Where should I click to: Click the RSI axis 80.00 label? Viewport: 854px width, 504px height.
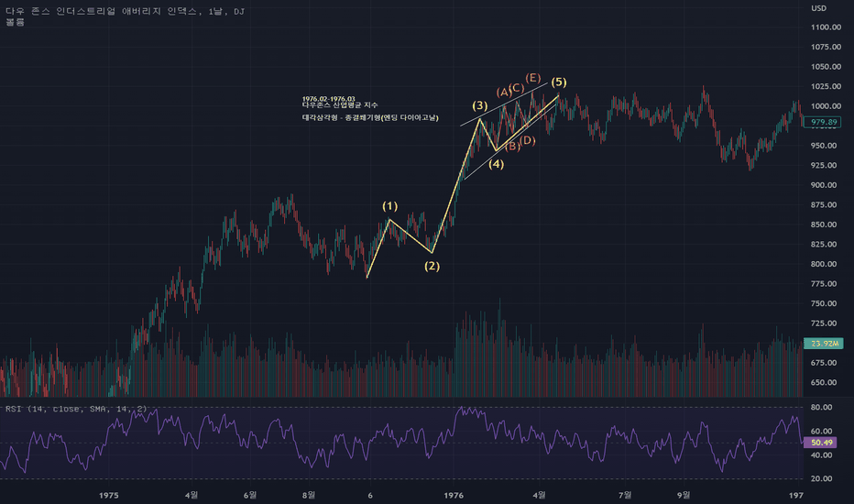point(821,407)
